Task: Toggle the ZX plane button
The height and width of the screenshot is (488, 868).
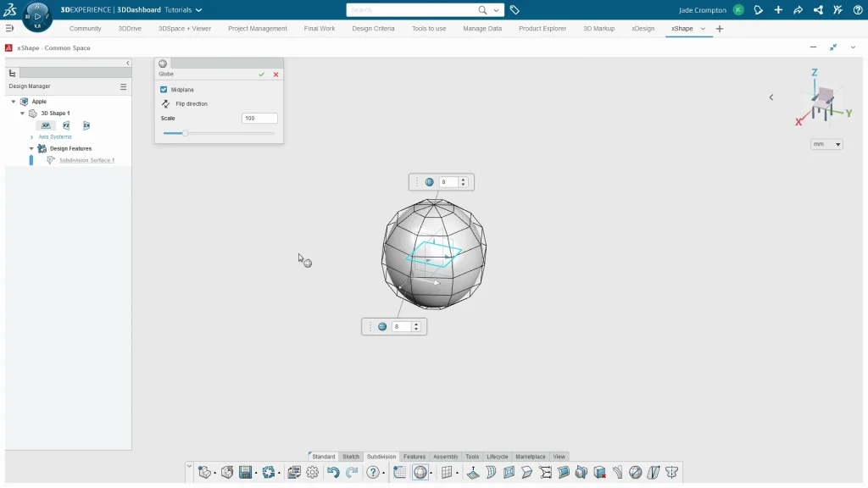Action: tap(86, 125)
